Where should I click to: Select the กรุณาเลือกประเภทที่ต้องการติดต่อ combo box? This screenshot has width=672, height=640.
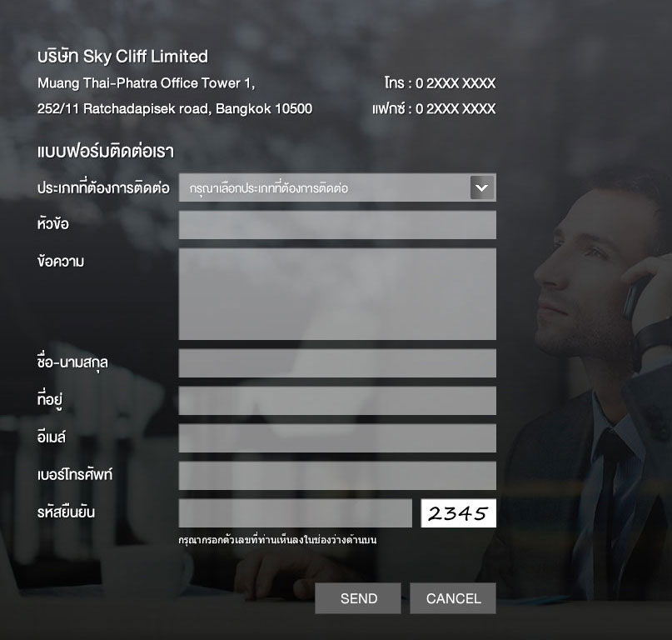(x=337, y=187)
